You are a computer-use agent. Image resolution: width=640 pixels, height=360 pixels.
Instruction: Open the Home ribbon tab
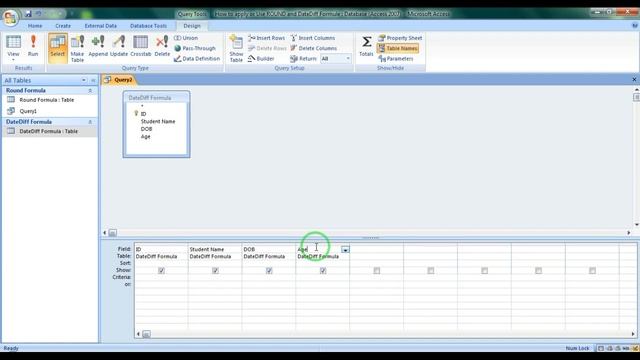click(x=35, y=26)
